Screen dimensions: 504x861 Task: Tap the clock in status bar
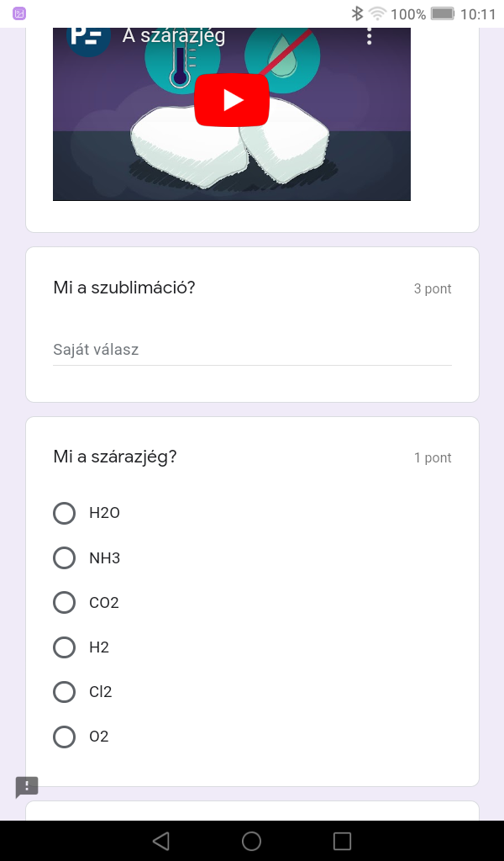(x=479, y=13)
